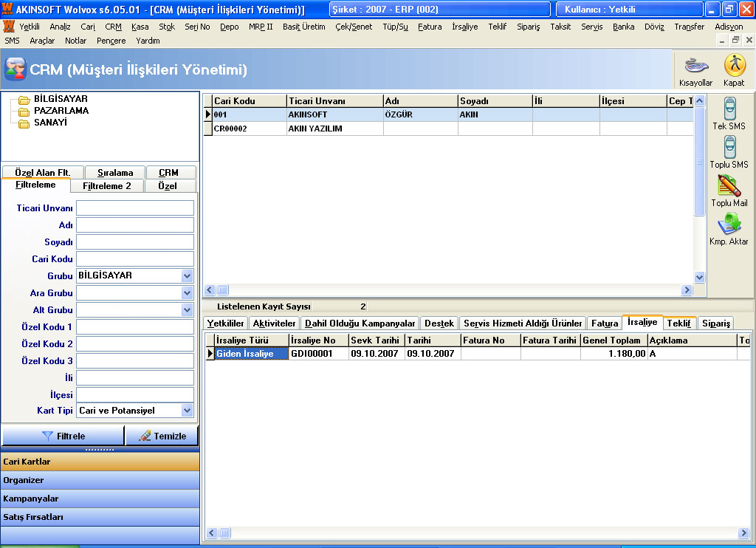Open the Stok menu
This screenshot has width=756, height=548.
click(167, 27)
